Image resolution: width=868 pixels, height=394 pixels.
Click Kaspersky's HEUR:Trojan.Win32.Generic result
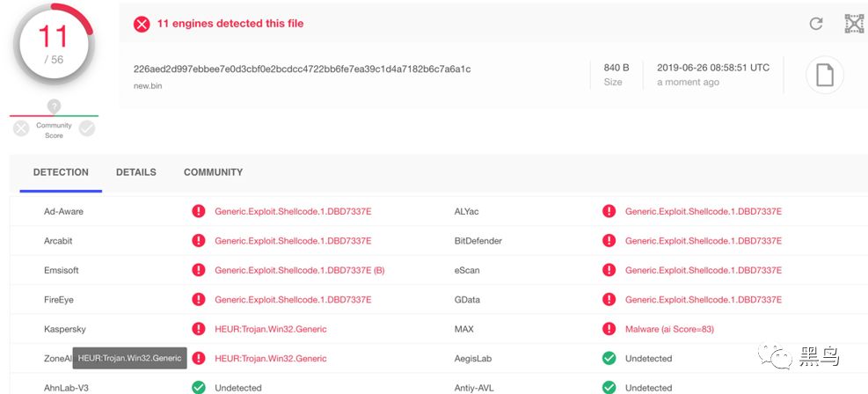tap(270, 329)
